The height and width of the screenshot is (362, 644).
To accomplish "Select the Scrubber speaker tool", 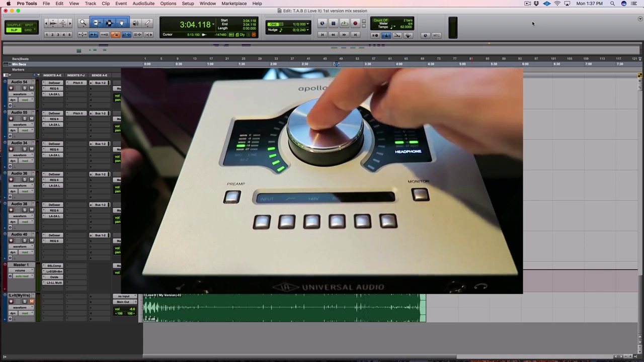I will pyautogui.click(x=135, y=23).
